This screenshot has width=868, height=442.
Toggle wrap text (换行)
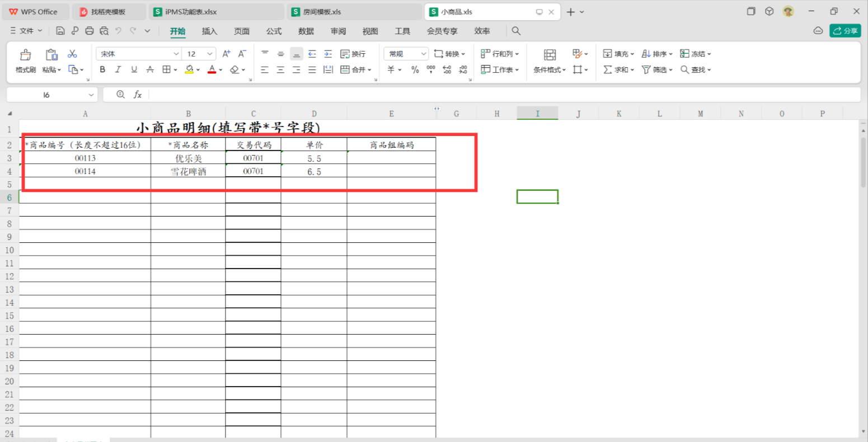(353, 54)
